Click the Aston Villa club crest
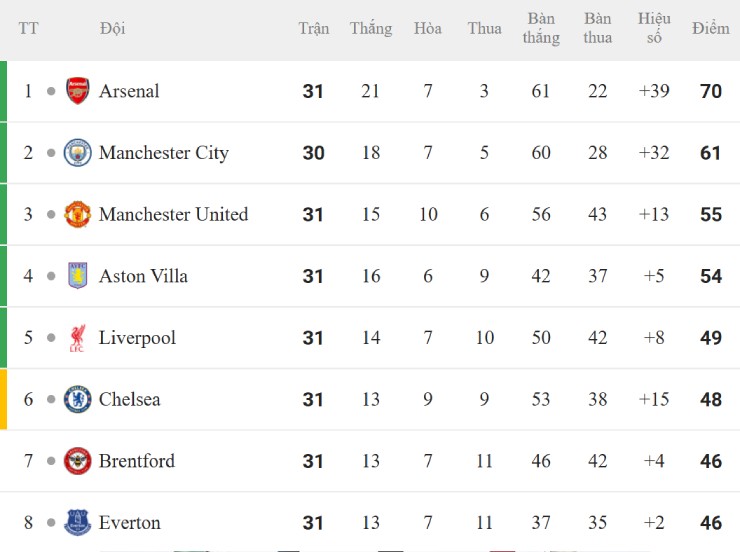The width and height of the screenshot is (740, 552). tap(77, 276)
